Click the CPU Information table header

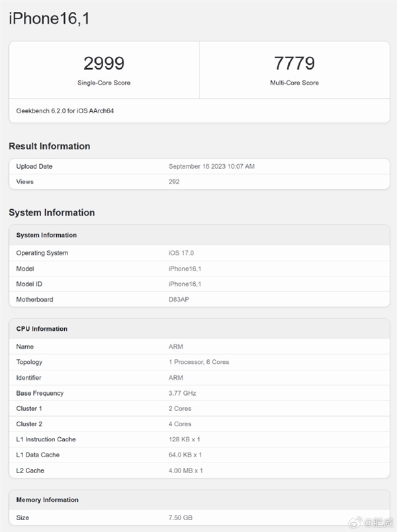point(42,329)
